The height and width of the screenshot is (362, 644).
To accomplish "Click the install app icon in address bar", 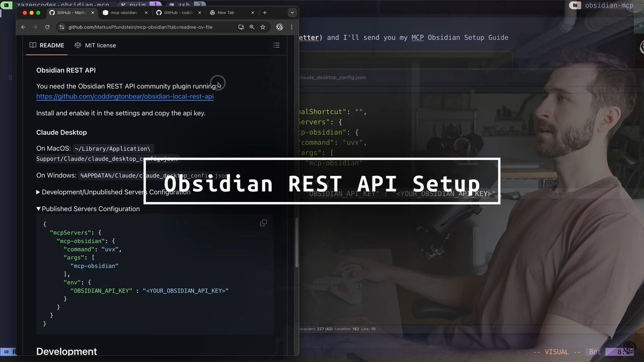I will coord(241,27).
